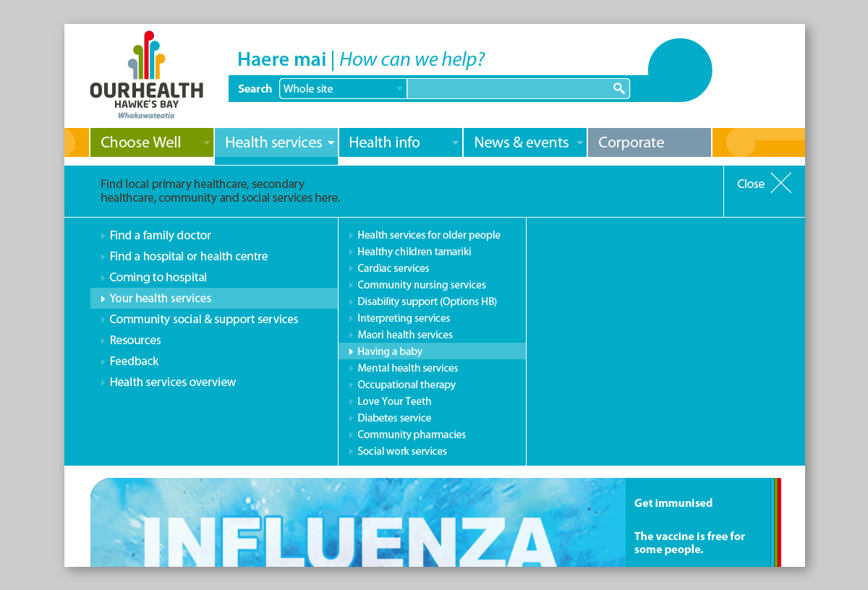Screen dimensions: 868x590
Task: Open Occupational therapy
Action: [x=407, y=385]
